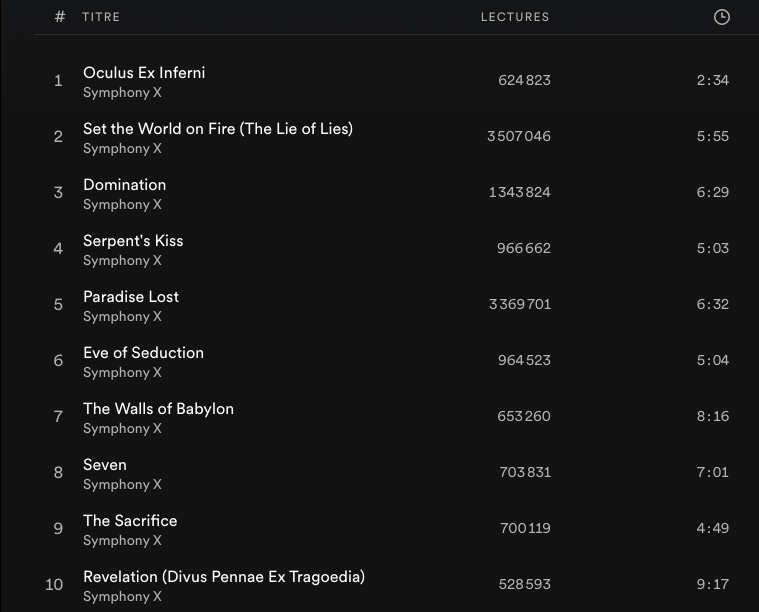759x612 pixels.
Task: Select the track Oculus Ex Inferni
Action: point(144,73)
